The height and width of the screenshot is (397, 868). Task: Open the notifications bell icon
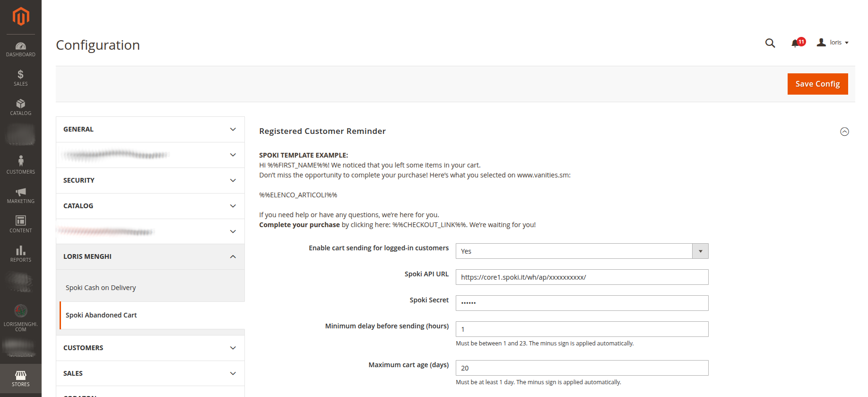pos(796,43)
